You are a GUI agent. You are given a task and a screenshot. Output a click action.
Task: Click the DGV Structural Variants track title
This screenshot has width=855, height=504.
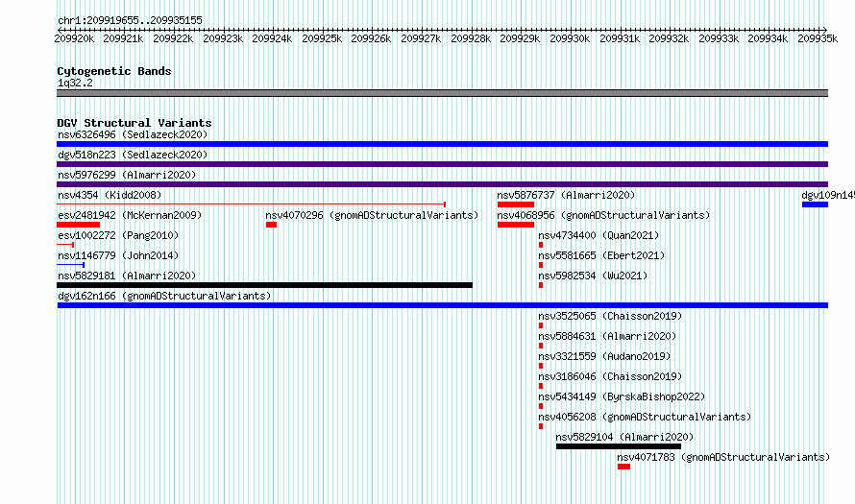point(134,123)
